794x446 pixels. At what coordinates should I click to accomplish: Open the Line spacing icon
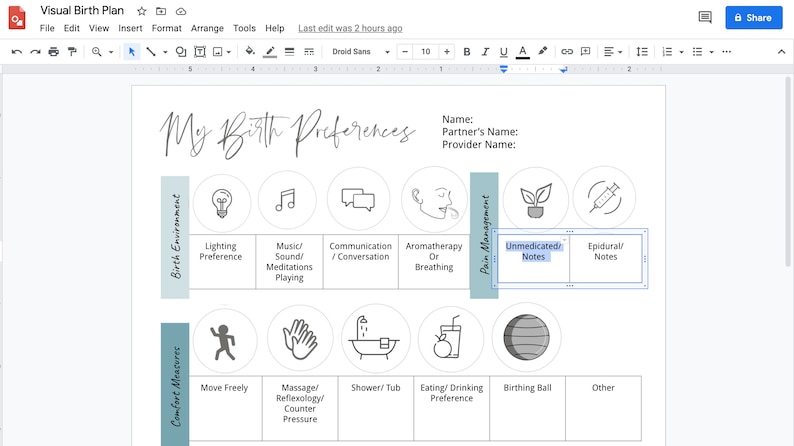coord(642,52)
